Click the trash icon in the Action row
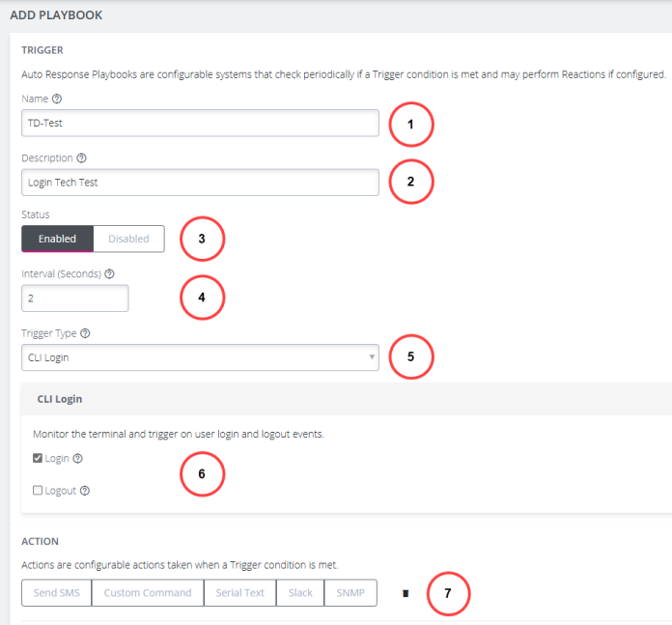The height and width of the screenshot is (625, 672). point(406,593)
